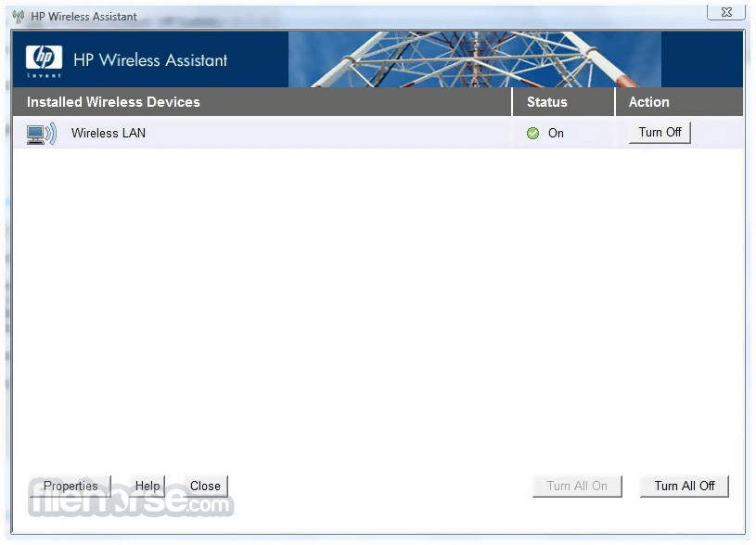The image size is (756, 545).
Task: Turn Off the Wireless LAN device
Action: tap(660, 132)
